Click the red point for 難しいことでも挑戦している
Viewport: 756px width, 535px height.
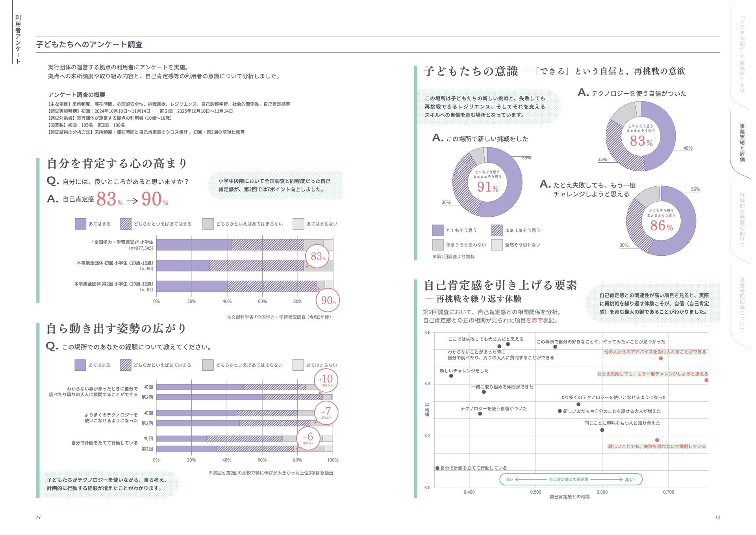point(657,440)
